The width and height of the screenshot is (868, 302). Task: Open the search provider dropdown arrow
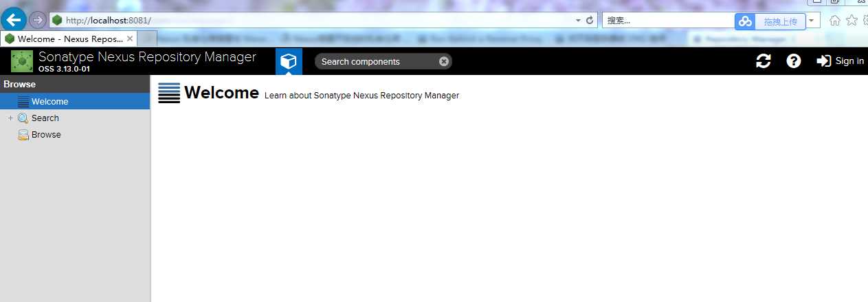pos(812,21)
